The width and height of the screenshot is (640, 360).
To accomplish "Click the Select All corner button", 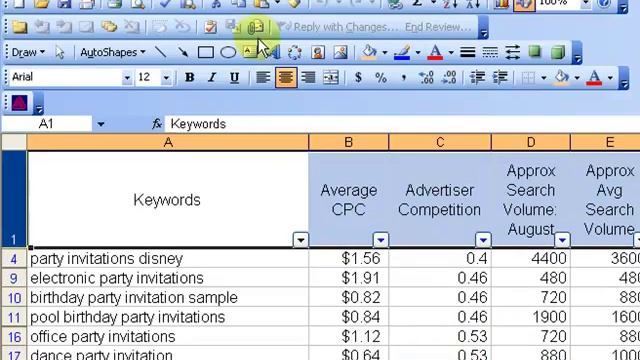I will click(14, 142).
